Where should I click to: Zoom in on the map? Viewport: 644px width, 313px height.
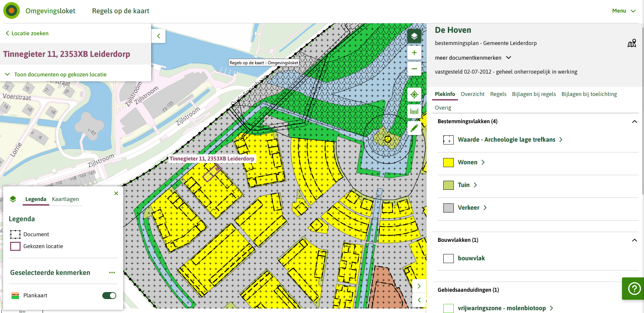414,53
